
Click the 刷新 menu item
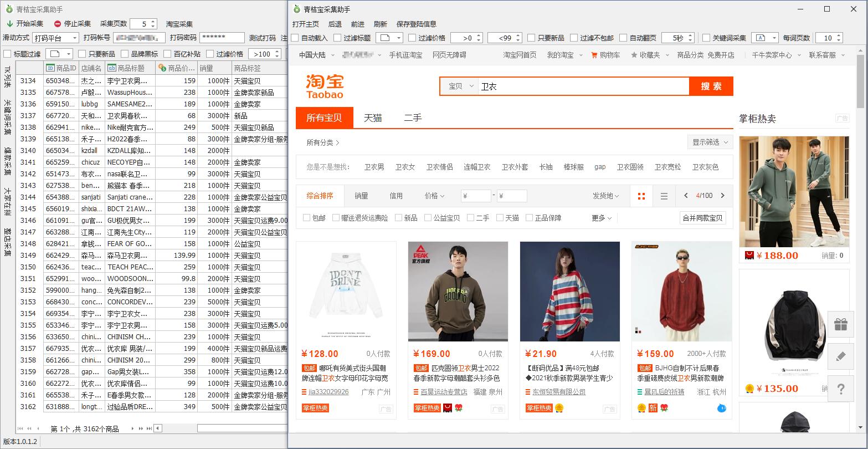(381, 24)
